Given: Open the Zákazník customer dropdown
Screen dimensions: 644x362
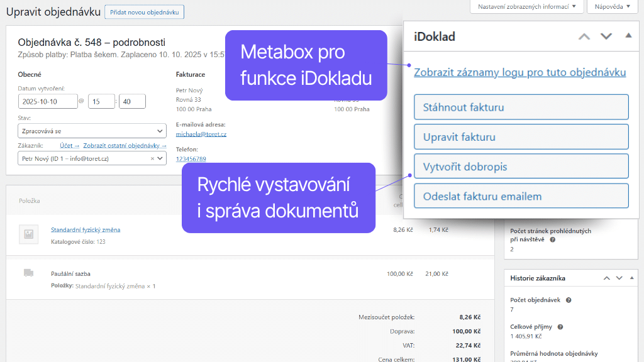Looking at the screenshot, I should point(92,159).
